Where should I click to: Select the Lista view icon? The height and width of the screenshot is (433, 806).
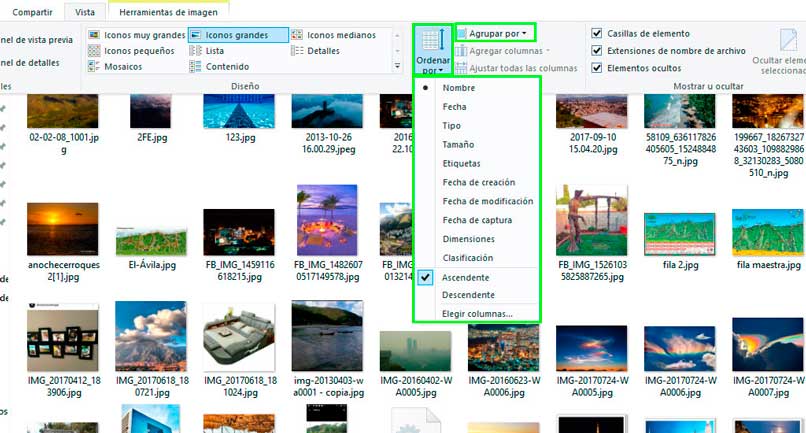(x=195, y=51)
